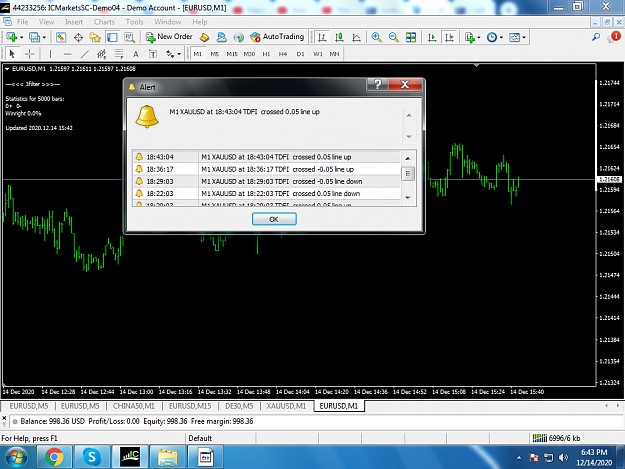
Task: Toggle the H1 timeframe button
Action: (x=266, y=54)
